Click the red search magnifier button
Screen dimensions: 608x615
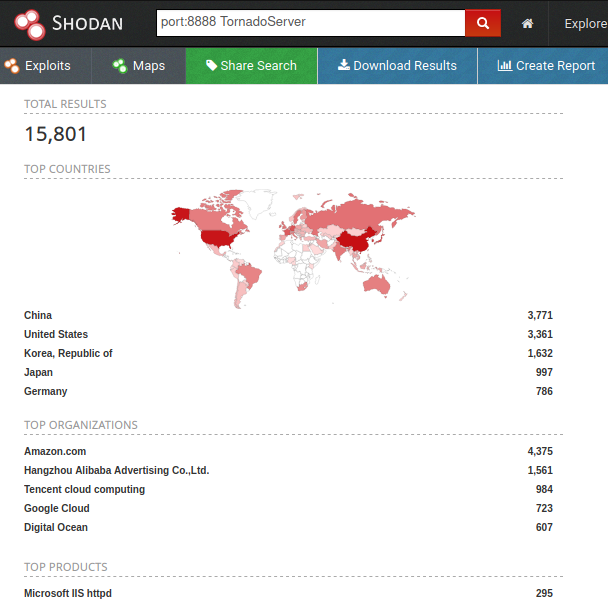click(483, 23)
